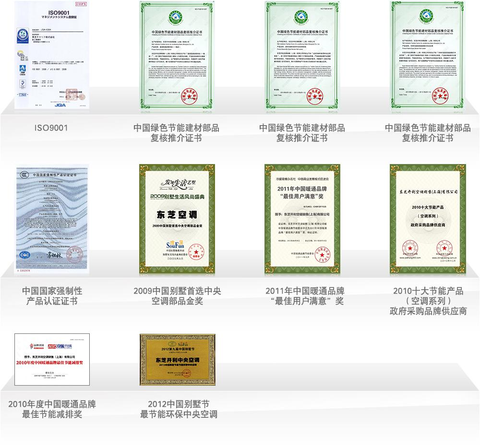
Task: Click the star emblem atop second green certificate
Action: pyautogui.click(x=301, y=16)
